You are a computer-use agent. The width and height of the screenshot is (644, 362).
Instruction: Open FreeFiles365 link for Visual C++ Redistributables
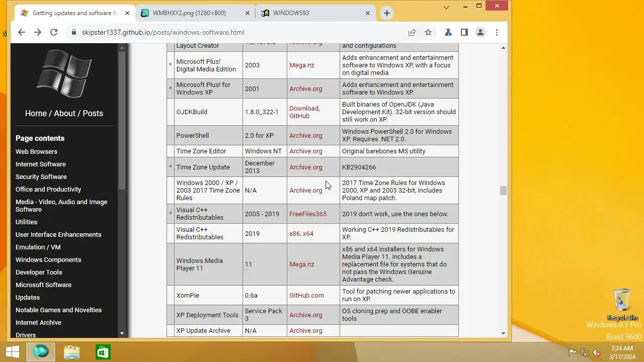pos(308,214)
